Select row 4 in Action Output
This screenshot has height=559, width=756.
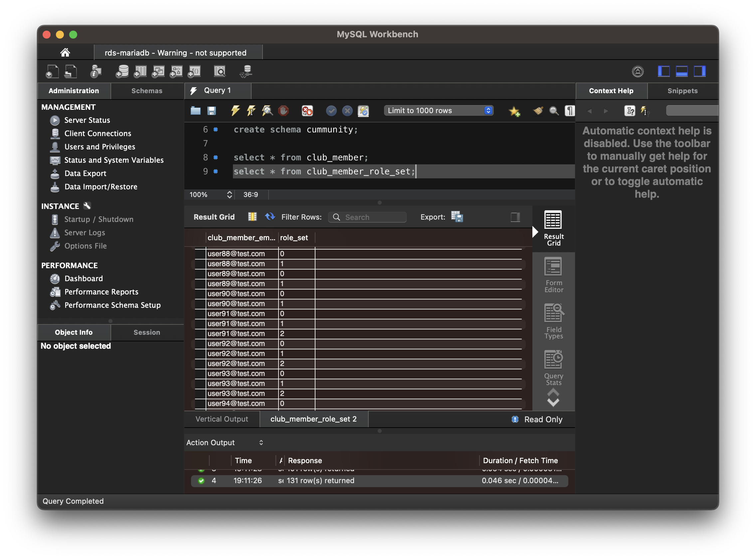coord(379,481)
